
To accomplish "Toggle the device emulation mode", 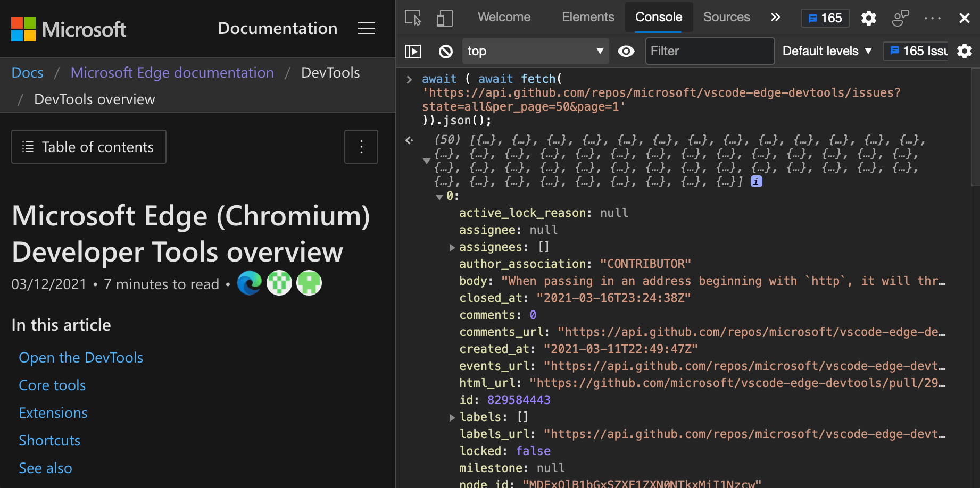I will click(444, 18).
